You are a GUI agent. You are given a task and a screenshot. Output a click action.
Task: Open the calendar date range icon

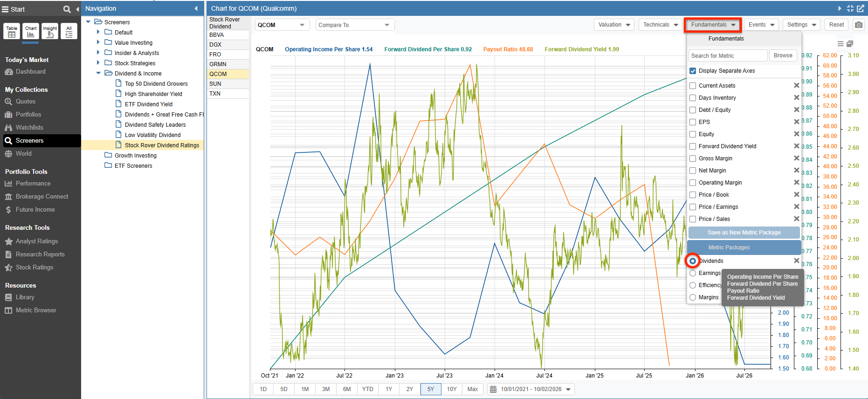tap(493, 389)
